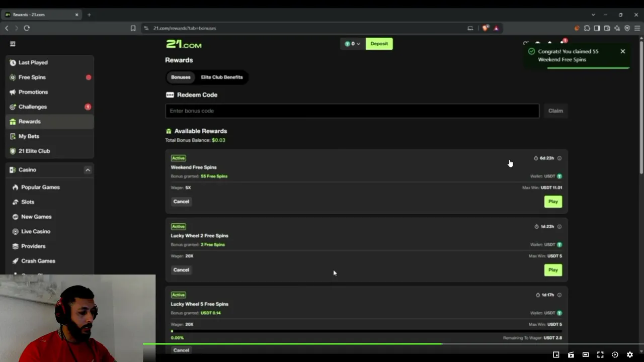The image size is (644, 362).
Task: Open the balance currency dropdown
Action: (353, 44)
